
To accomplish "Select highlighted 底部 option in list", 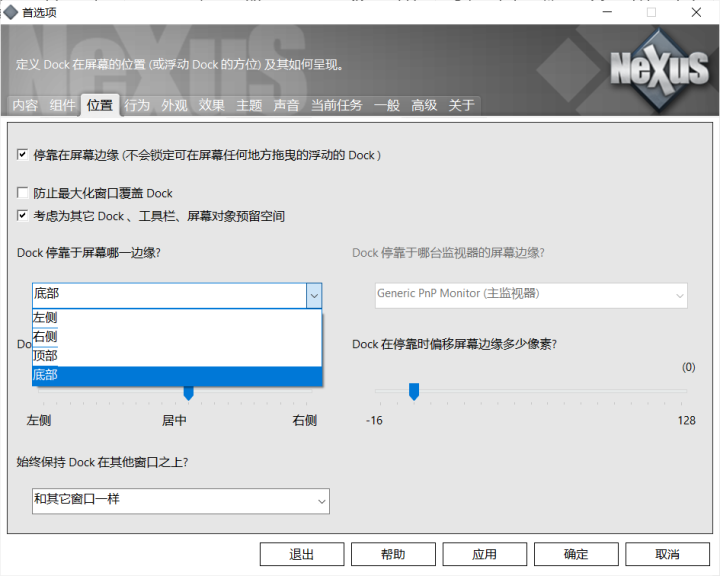I will pyautogui.click(x=177, y=375).
